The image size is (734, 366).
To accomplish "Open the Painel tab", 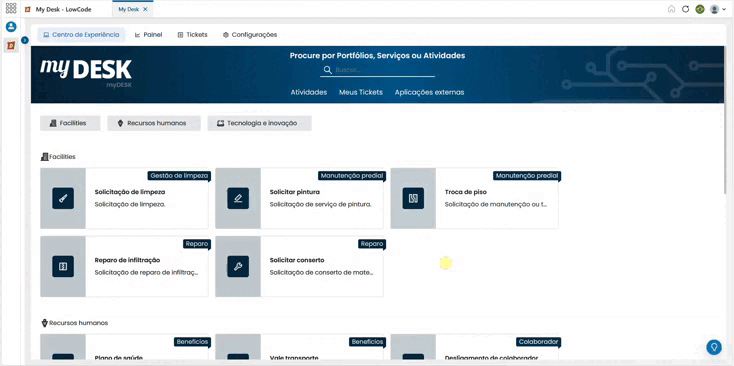I will tap(148, 35).
